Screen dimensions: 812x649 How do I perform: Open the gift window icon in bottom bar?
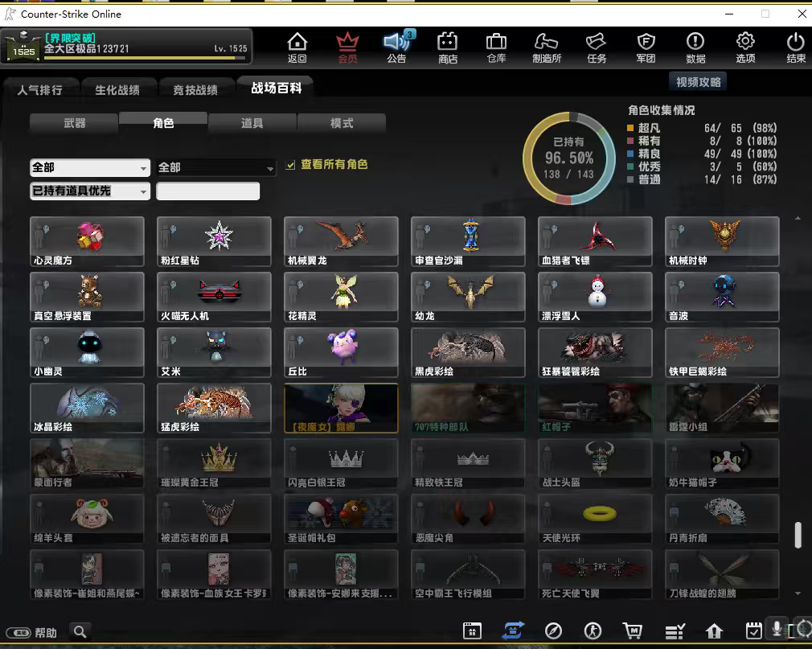click(x=472, y=631)
